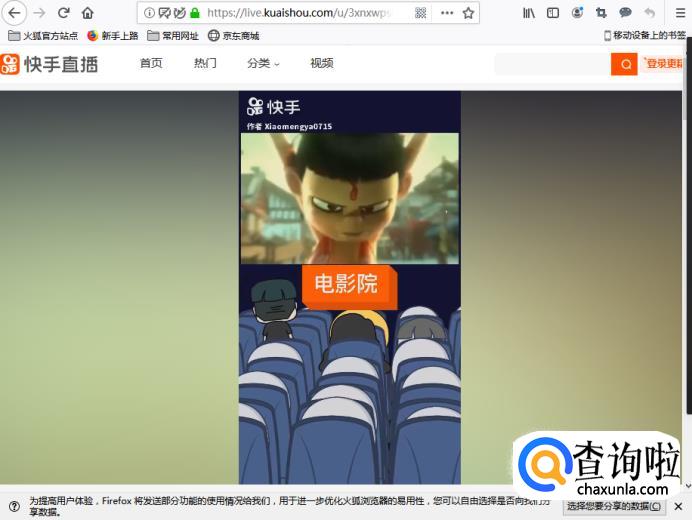Click the 快手直播 logo
Screen dimensions: 692x520
(x=49, y=64)
